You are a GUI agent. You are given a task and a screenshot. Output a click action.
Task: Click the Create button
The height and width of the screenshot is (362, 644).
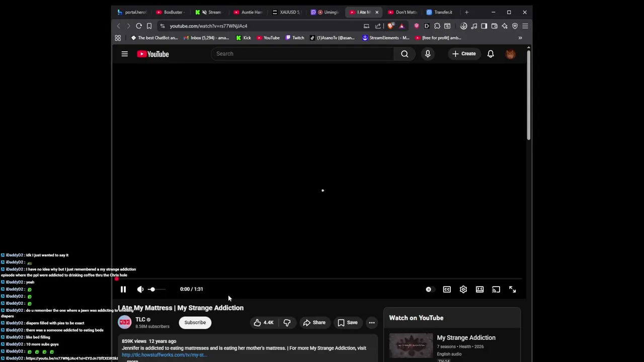463,54
